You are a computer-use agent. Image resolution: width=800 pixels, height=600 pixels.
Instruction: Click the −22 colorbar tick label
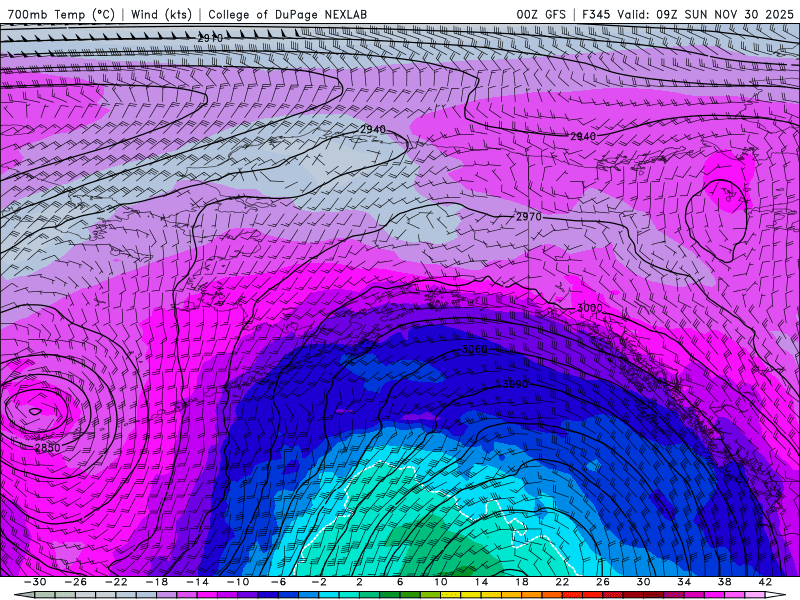click(116, 582)
